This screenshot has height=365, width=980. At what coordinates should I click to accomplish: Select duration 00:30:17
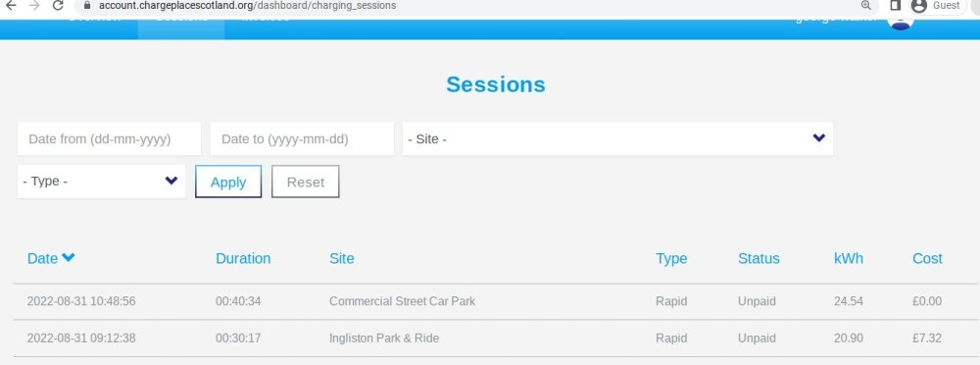coord(238,339)
